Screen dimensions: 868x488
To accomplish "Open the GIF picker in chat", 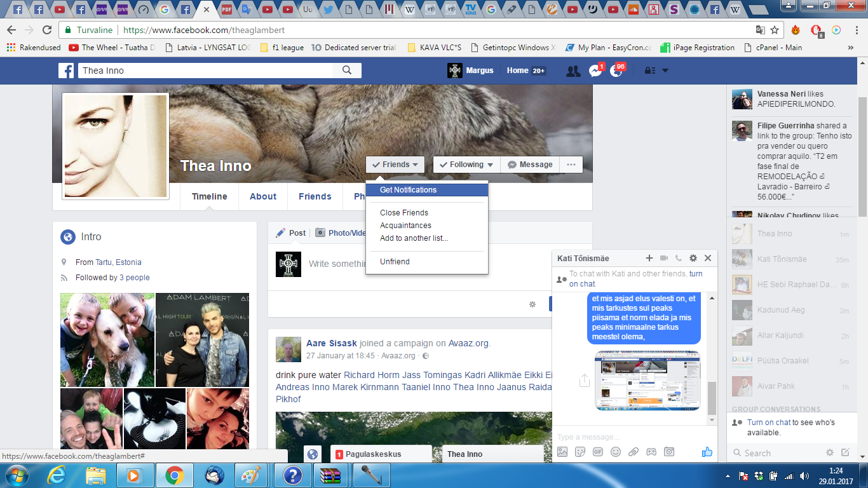I will click(x=598, y=452).
